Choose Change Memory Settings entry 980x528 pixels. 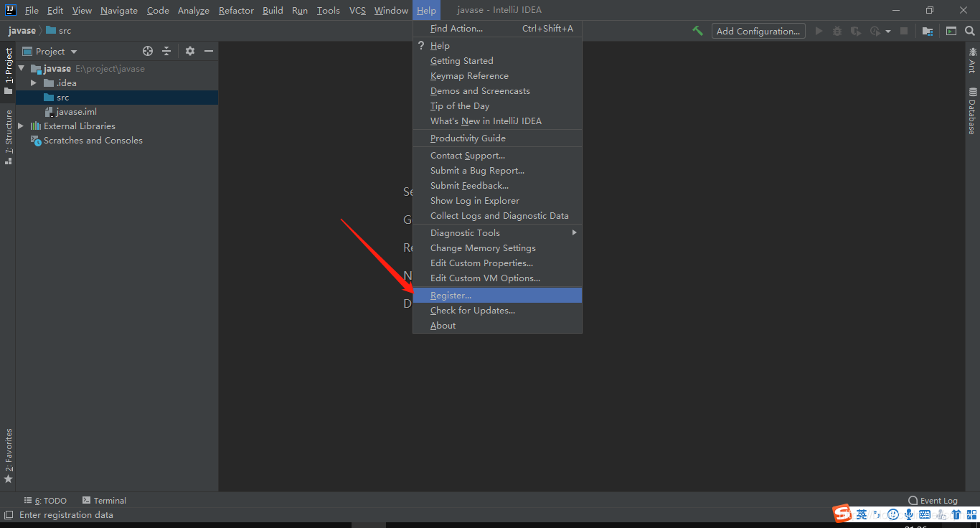pos(497,248)
